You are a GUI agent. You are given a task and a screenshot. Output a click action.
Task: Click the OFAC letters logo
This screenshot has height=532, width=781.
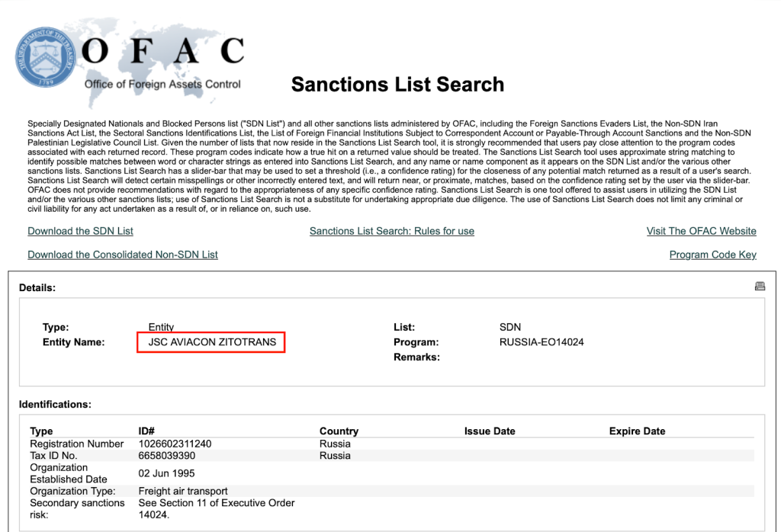pos(163,51)
